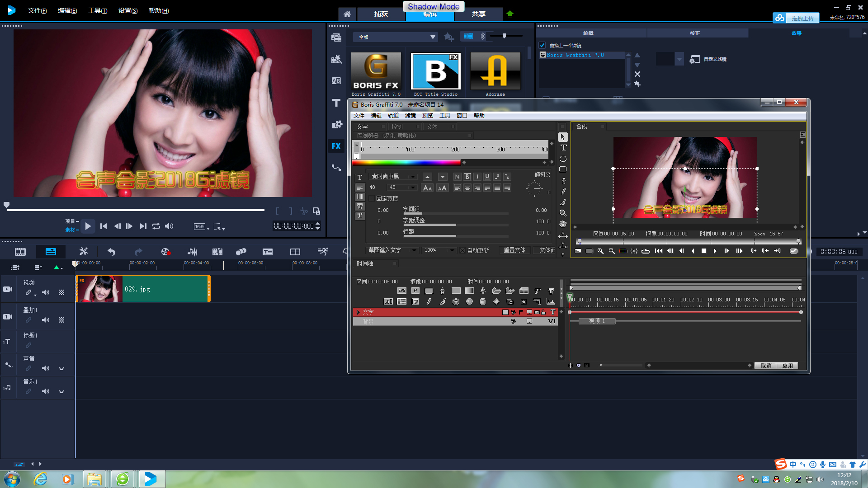The height and width of the screenshot is (488, 868).
Task: Click zoom in magnifier under composite preview
Action: point(600,251)
